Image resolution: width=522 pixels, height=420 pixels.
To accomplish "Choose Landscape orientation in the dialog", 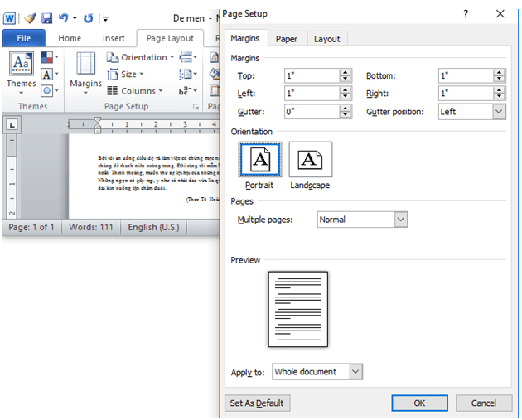I will [310, 159].
